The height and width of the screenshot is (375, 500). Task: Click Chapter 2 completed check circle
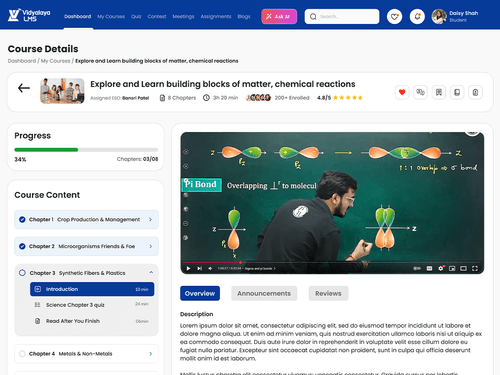click(22, 246)
